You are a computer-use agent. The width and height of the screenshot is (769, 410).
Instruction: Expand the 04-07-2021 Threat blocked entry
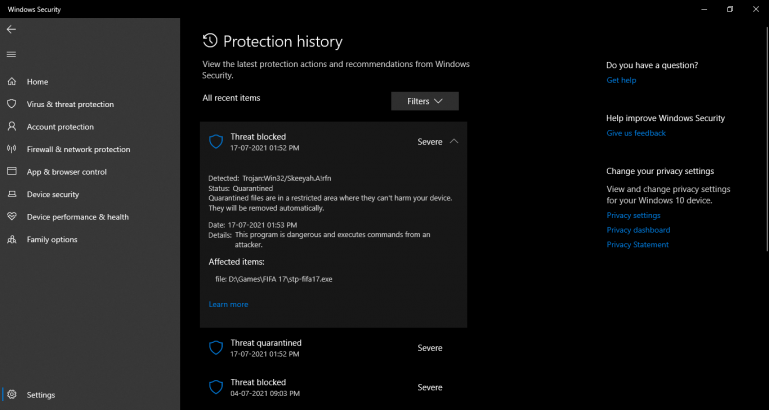[333, 387]
